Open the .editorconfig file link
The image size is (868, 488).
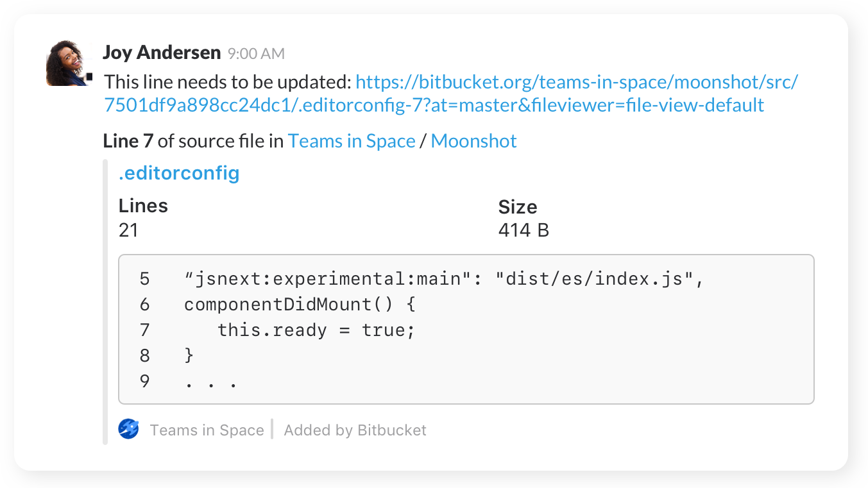tap(178, 172)
